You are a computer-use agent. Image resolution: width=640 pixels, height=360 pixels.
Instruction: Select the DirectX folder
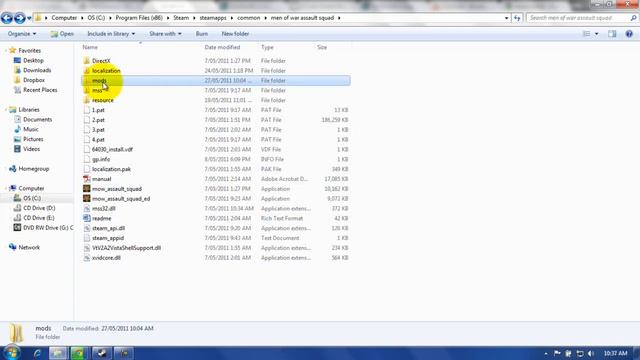pos(101,61)
